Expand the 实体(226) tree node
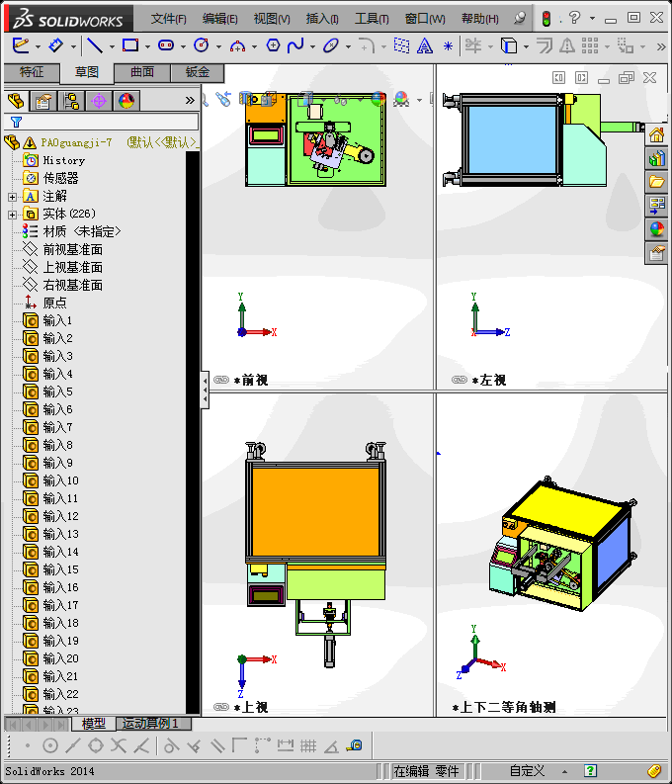672x784 pixels. (13, 215)
